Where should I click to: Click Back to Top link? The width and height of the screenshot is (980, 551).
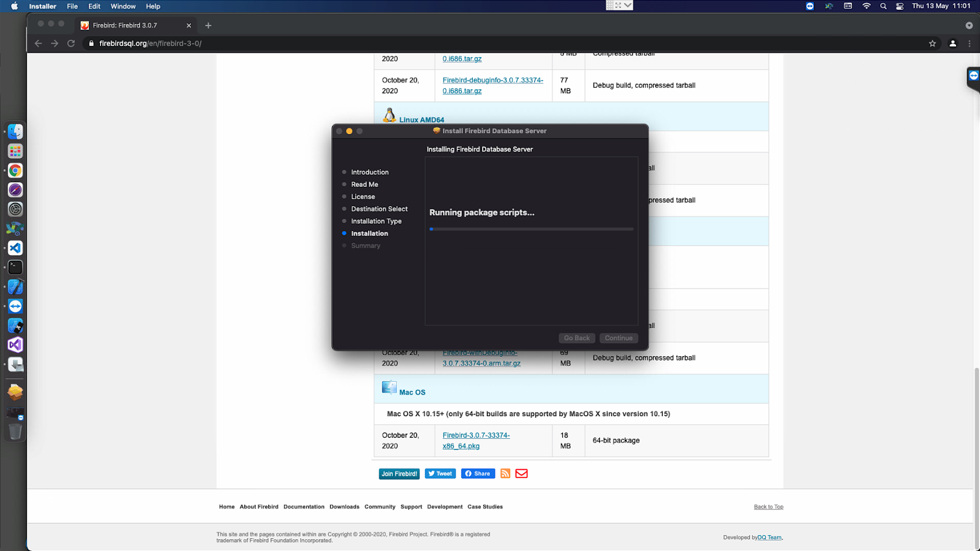coord(769,507)
